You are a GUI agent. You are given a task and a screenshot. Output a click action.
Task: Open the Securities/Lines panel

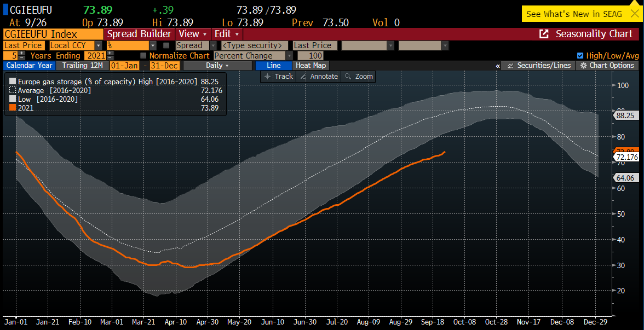(539, 66)
